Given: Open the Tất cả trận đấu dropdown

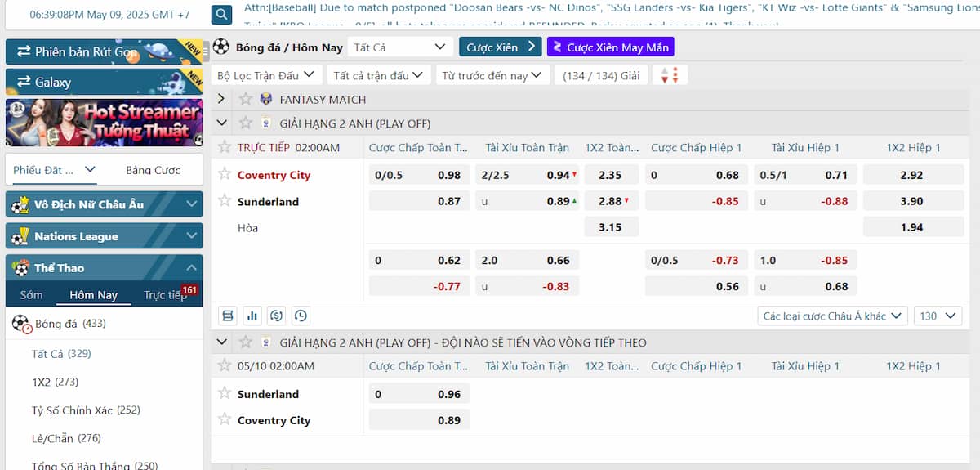Looking at the screenshot, I should coord(378,75).
